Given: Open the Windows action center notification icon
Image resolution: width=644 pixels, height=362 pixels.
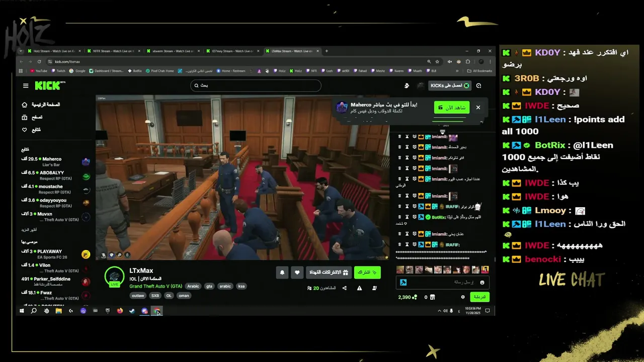Looking at the screenshot, I should pyautogui.click(x=487, y=311).
